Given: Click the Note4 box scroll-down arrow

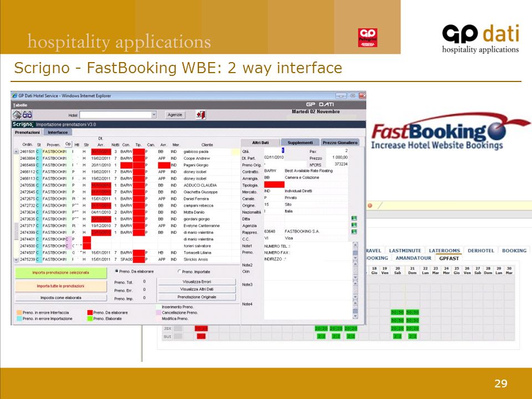Looking at the screenshot, I should click(355, 316).
